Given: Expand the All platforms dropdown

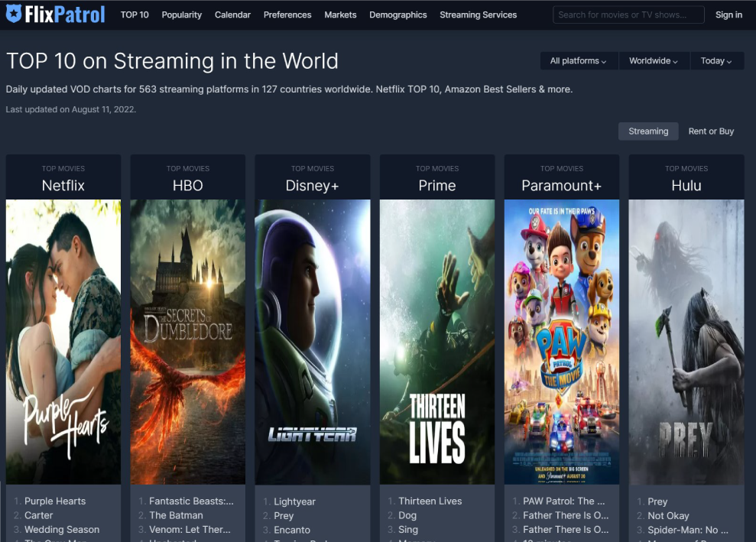Looking at the screenshot, I should 579,60.
